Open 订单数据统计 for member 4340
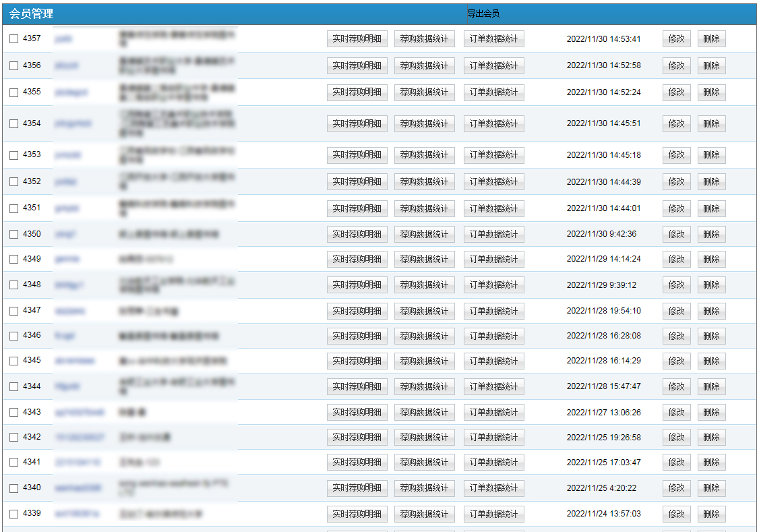Screen dimensions: 757x532 pos(493,488)
